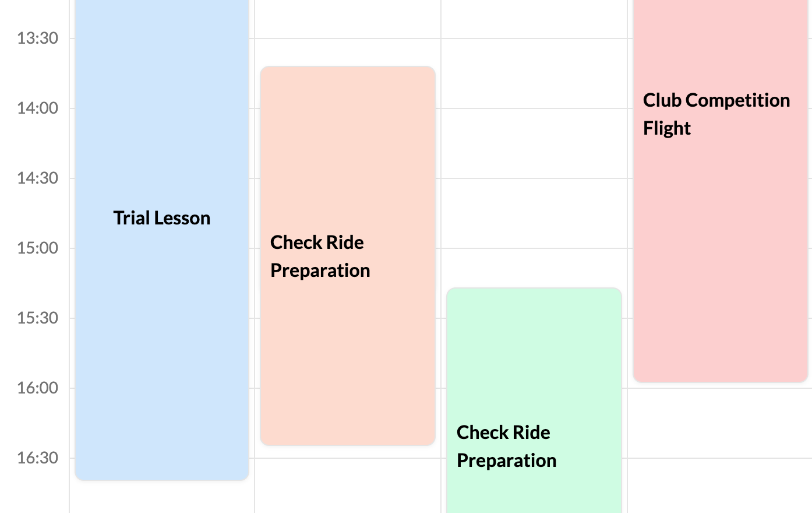This screenshot has height=513, width=812.
Task: Click empty 13:30 slot above green event
Action: [x=534, y=73]
